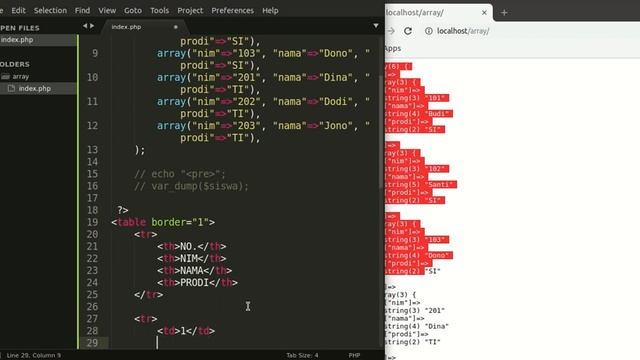Viewport: 640px width, 360px height.
Task: Open the Tools menu
Action: click(159, 11)
